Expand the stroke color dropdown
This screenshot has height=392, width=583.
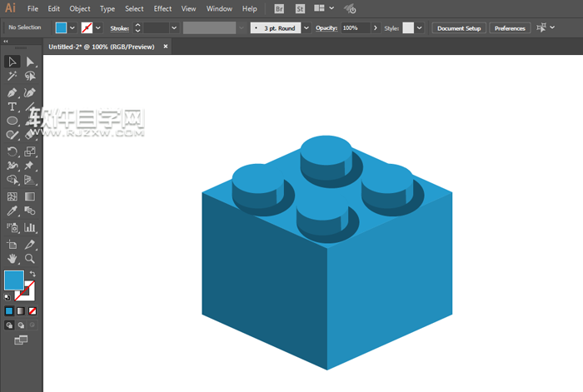(98, 27)
